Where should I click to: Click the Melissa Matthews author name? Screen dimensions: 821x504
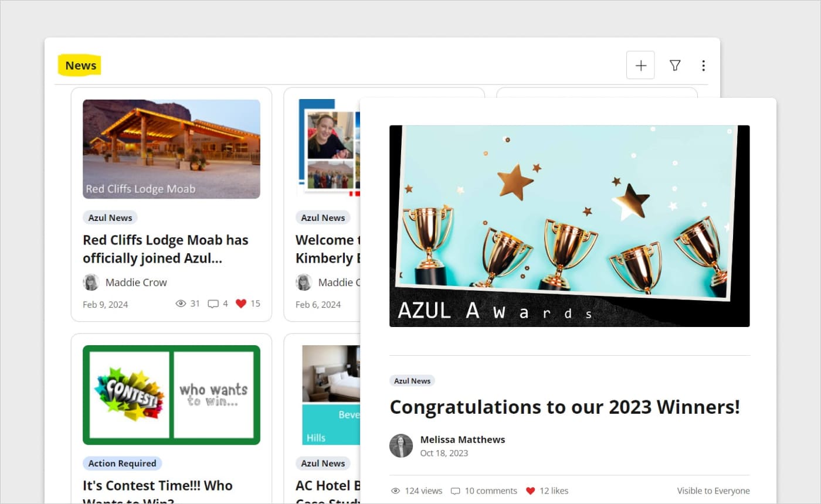coord(463,440)
